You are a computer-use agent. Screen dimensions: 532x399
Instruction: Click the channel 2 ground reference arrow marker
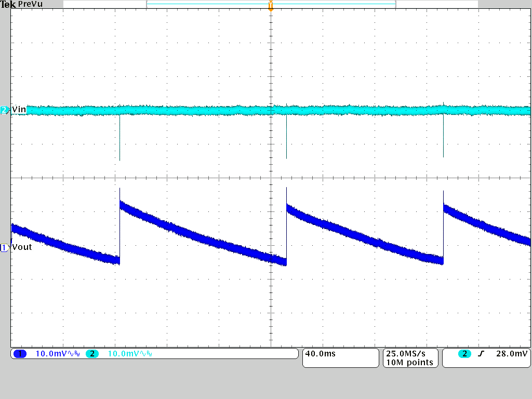tap(4, 109)
